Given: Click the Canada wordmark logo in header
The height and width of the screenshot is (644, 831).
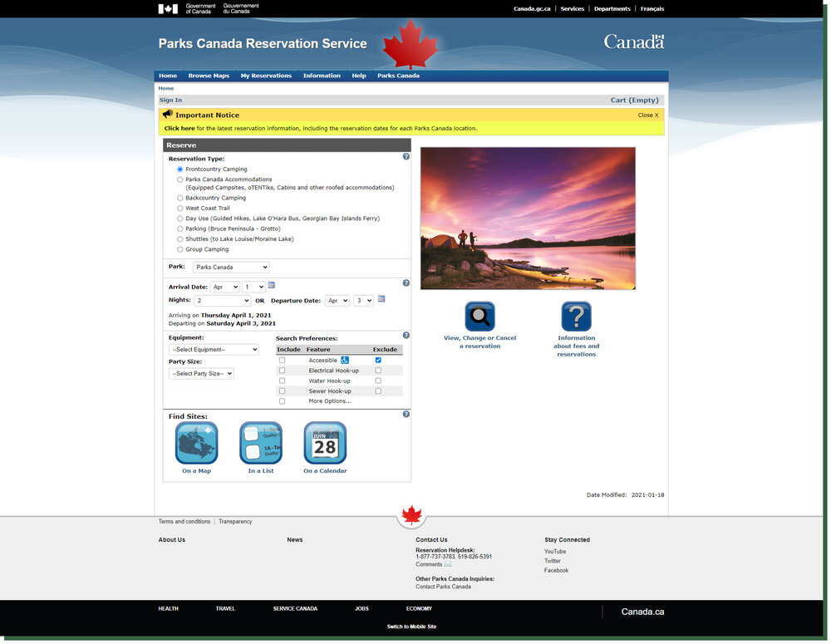Looking at the screenshot, I should (634, 42).
